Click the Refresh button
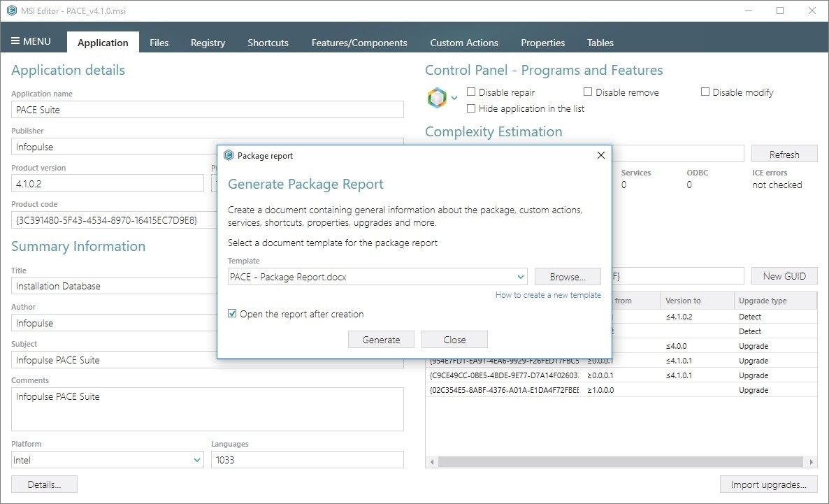The image size is (829, 504). [784, 154]
